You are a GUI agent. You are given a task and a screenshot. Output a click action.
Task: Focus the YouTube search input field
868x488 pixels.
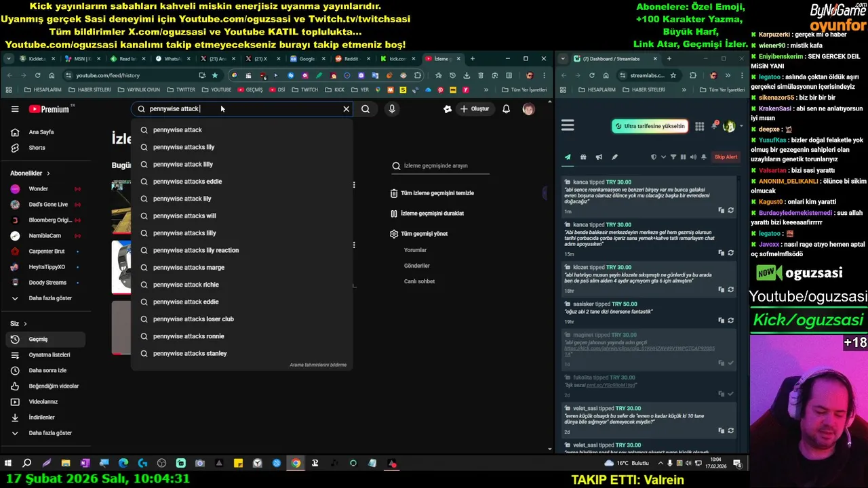point(243,108)
